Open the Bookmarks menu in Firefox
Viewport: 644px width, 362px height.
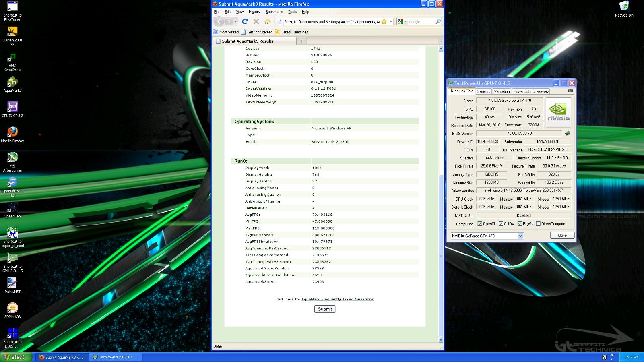[274, 12]
